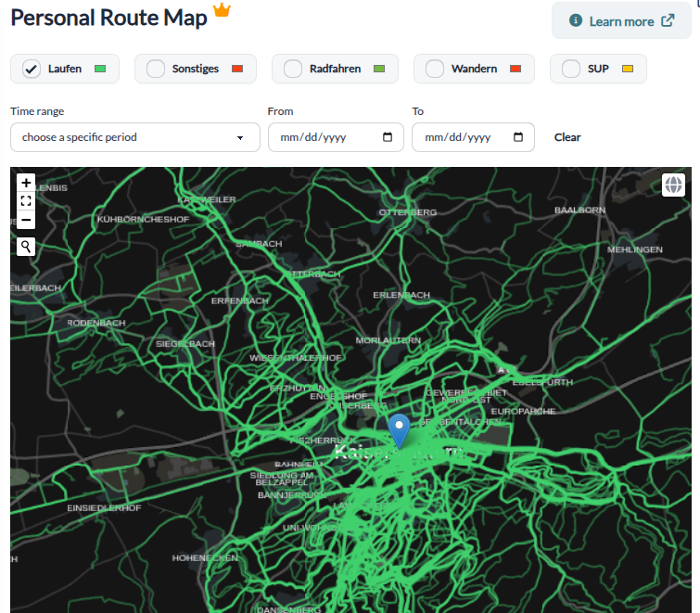Click the BAALBORN map label
700x613 pixels.
click(579, 210)
